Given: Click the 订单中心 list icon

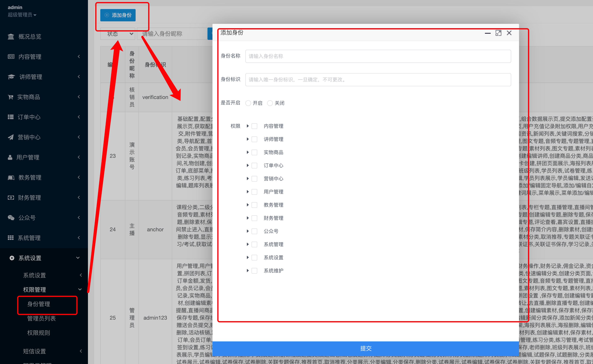Looking at the screenshot, I should coord(11,117).
